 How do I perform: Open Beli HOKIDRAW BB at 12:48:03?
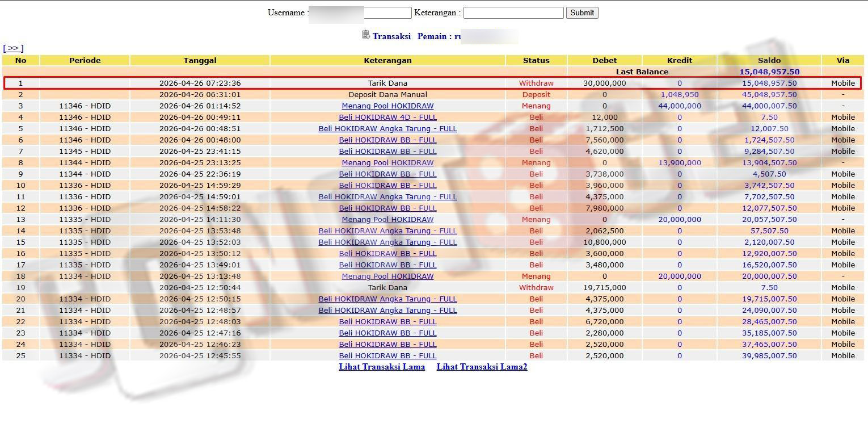click(x=387, y=322)
